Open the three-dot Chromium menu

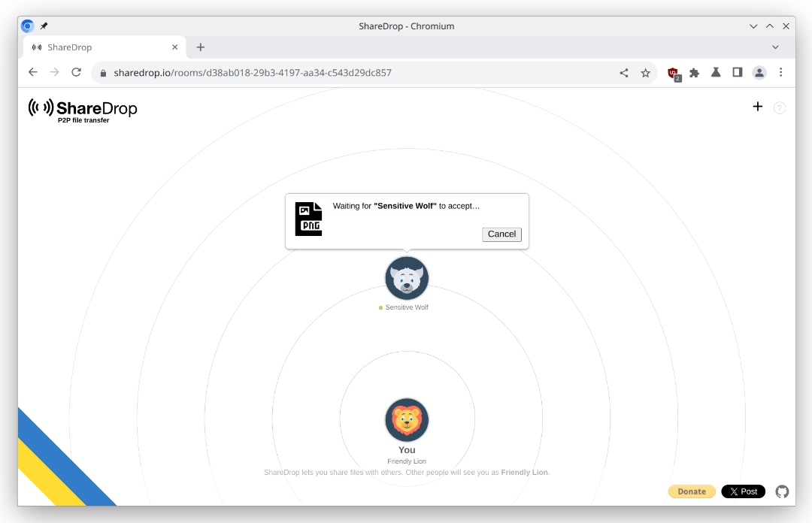pyautogui.click(x=781, y=72)
